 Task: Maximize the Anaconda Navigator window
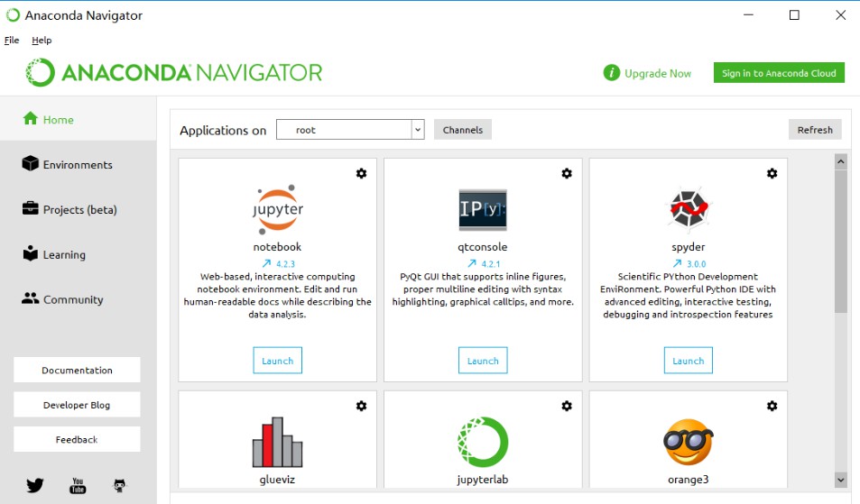(x=794, y=15)
